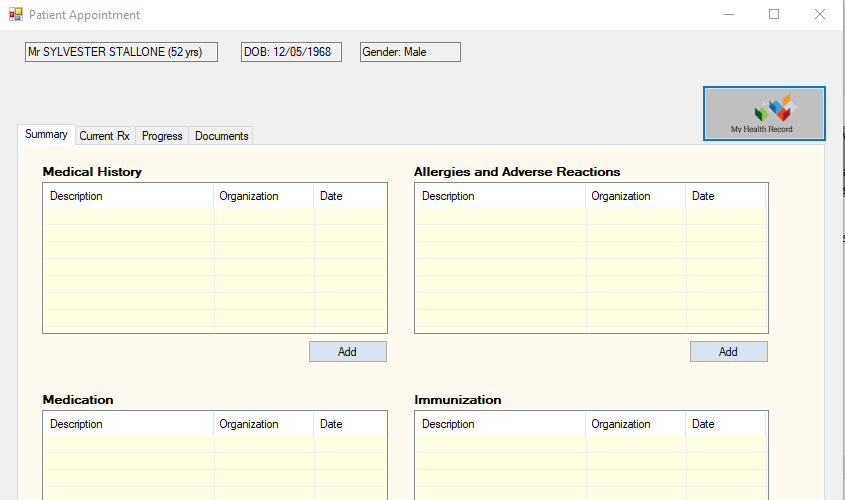Select first empty row in Medical History
Screen dimensions: 845x500
coord(214,216)
